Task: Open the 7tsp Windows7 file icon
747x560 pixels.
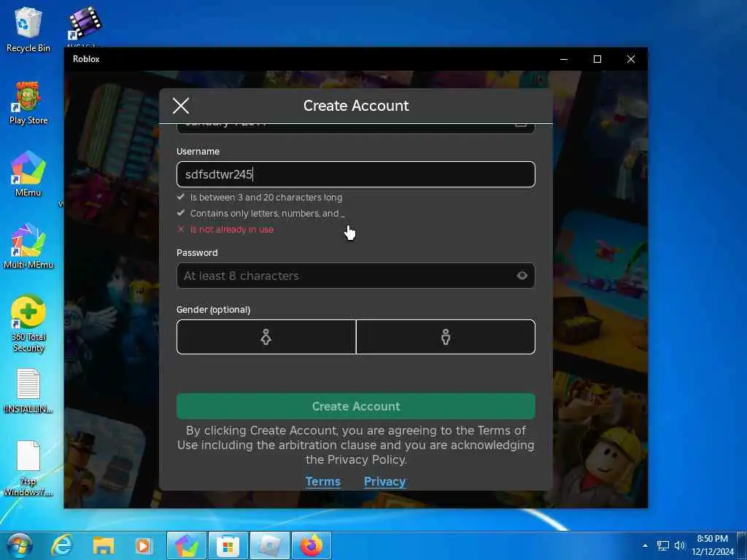Action: (28, 469)
